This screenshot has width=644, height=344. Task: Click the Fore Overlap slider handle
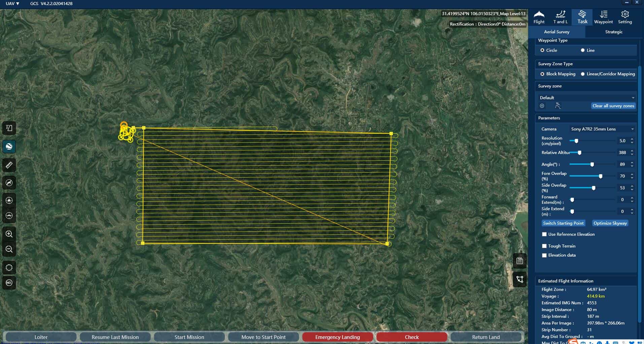(x=600, y=176)
